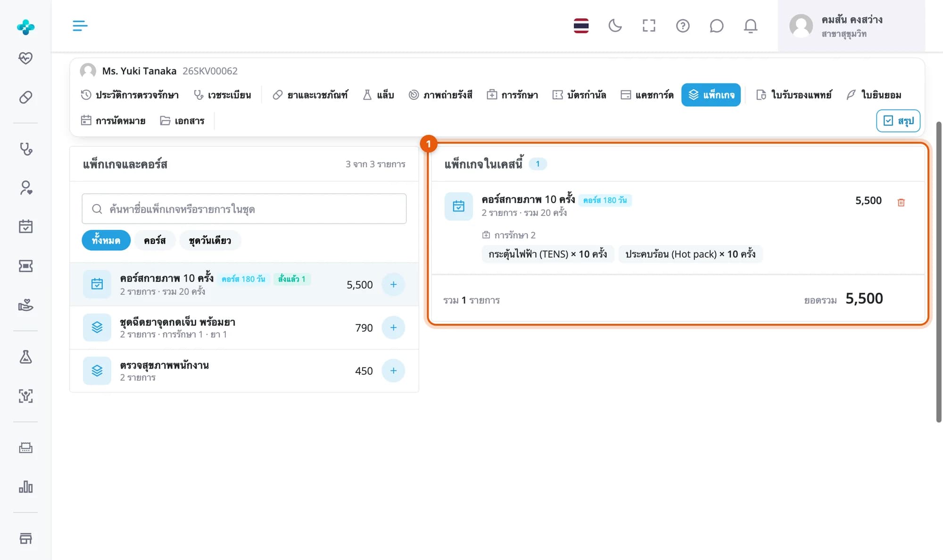Open the stethoscope sidebar icon
The image size is (943, 560).
(x=25, y=149)
